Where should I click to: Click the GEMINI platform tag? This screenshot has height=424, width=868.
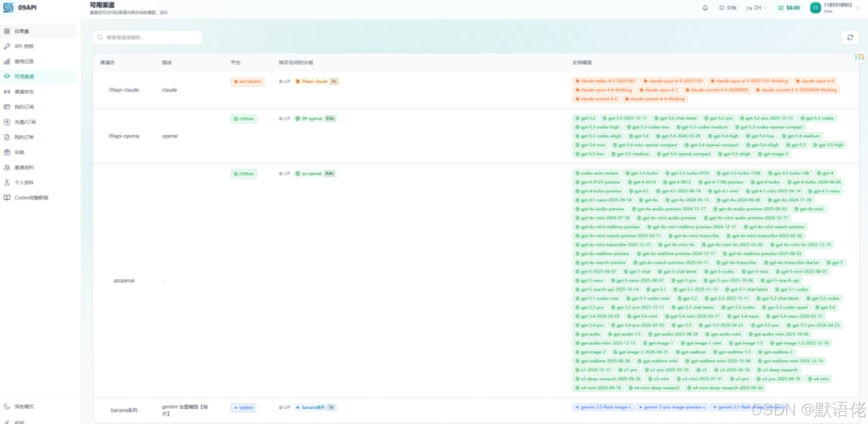coord(243,408)
